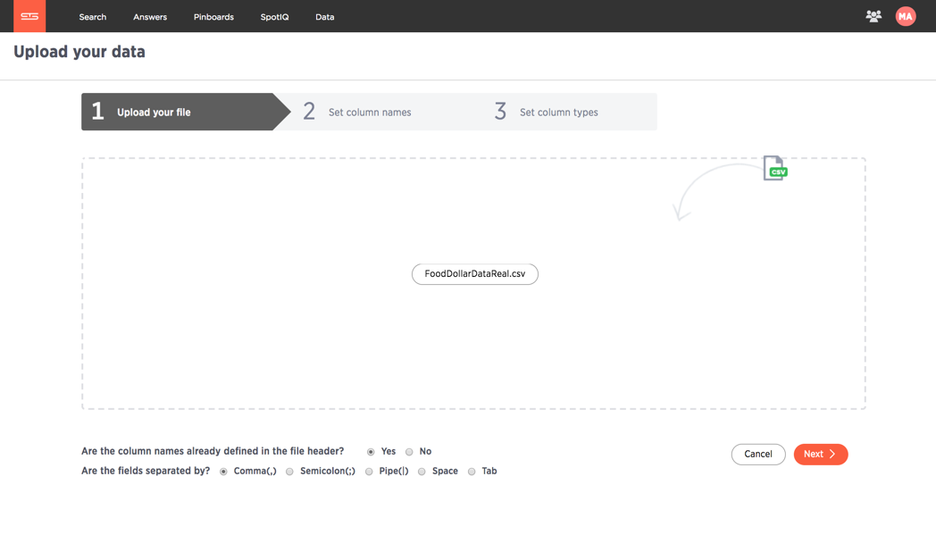Image resolution: width=936 pixels, height=560 pixels.
Task: Open the Pinboards section
Action: click(x=213, y=17)
